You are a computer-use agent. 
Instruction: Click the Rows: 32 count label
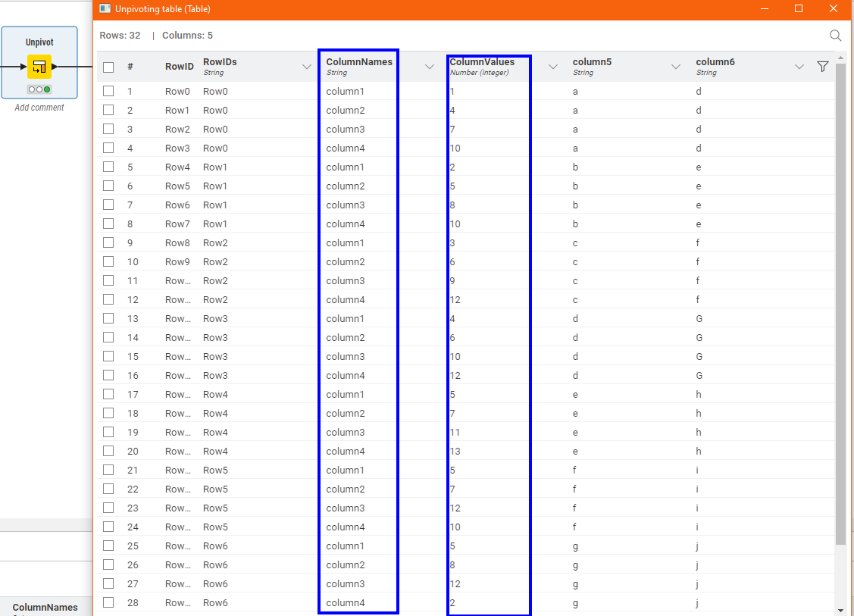pos(120,36)
